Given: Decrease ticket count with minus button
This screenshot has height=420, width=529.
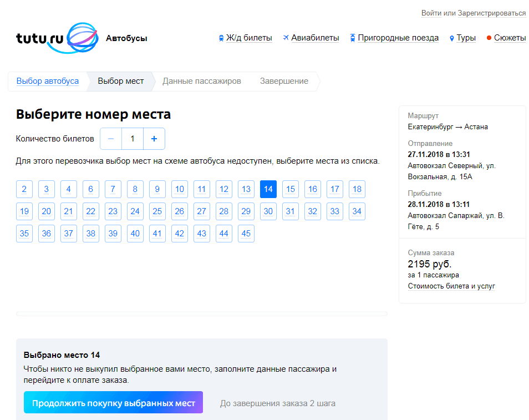Looking at the screenshot, I should coord(111,139).
